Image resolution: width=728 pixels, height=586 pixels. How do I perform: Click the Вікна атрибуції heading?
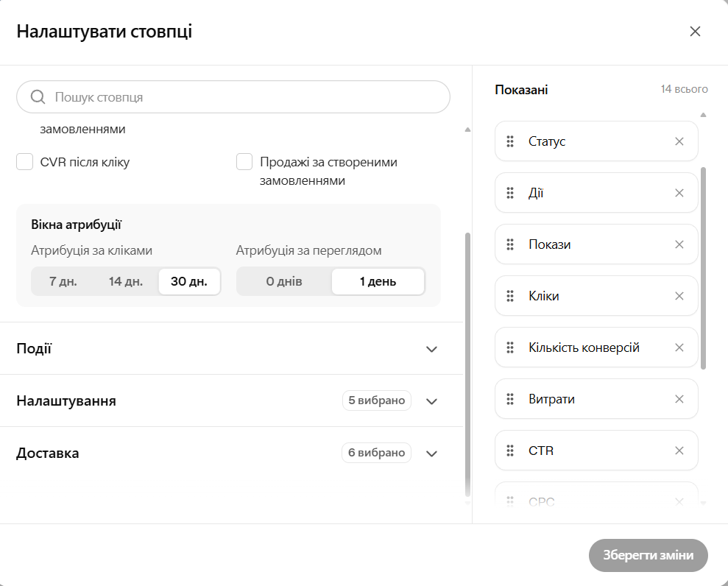76,225
